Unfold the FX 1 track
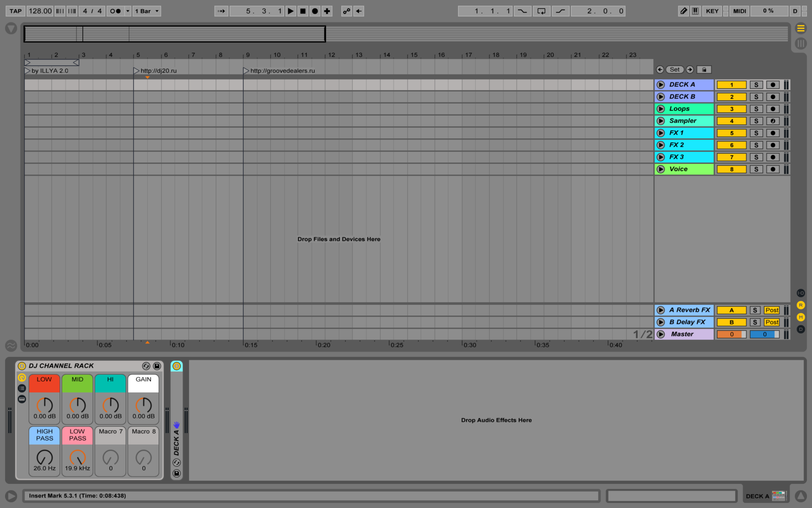The height and width of the screenshot is (508, 812). pos(661,133)
